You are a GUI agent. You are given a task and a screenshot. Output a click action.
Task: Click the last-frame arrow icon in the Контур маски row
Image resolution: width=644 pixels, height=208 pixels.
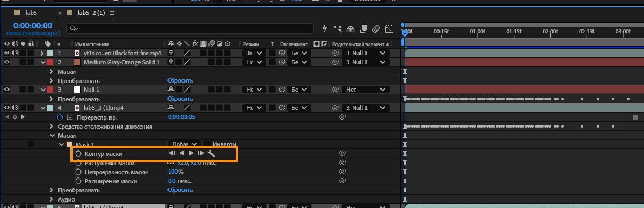click(201, 154)
